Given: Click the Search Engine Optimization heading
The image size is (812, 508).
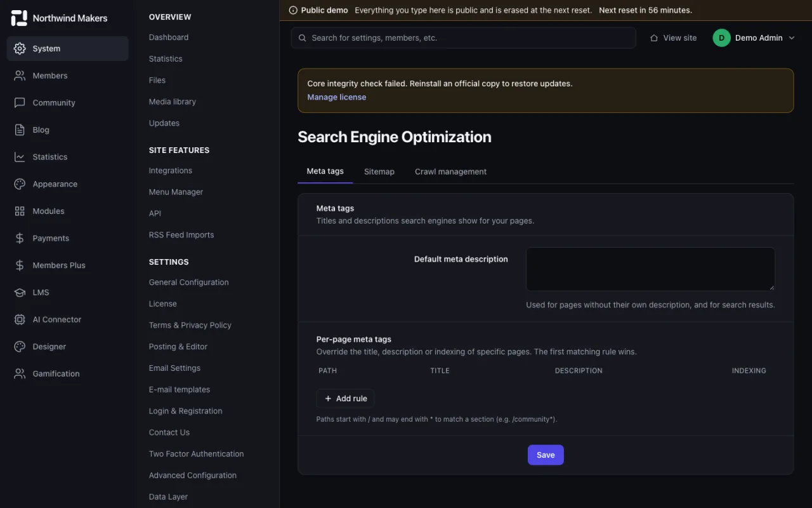Looking at the screenshot, I should click(x=395, y=137).
